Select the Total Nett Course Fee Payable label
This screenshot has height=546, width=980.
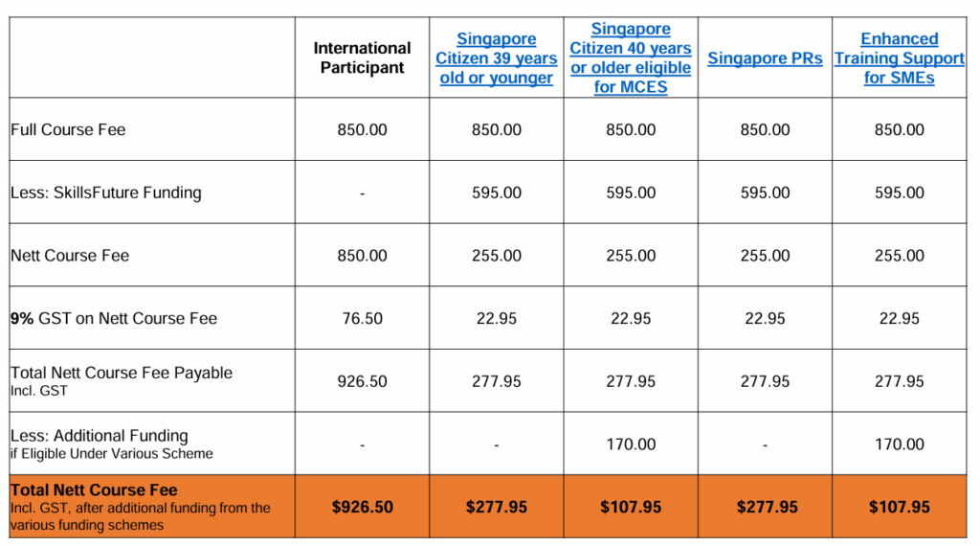click(x=122, y=373)
